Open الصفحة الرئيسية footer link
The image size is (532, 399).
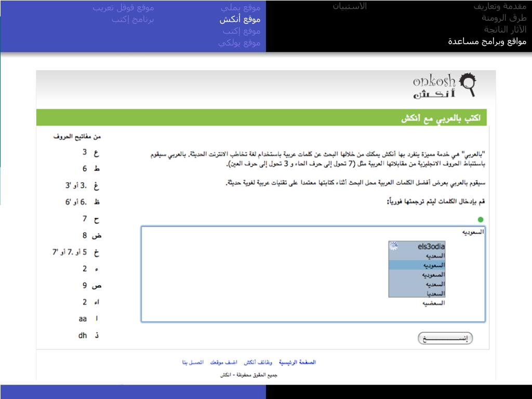coord(297,362)
